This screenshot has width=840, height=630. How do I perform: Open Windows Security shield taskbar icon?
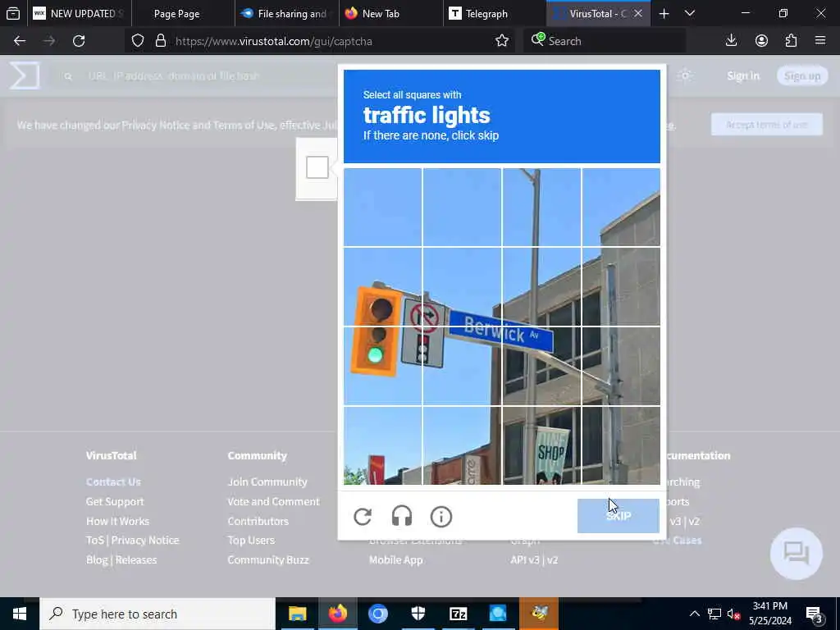pos(418,614)
